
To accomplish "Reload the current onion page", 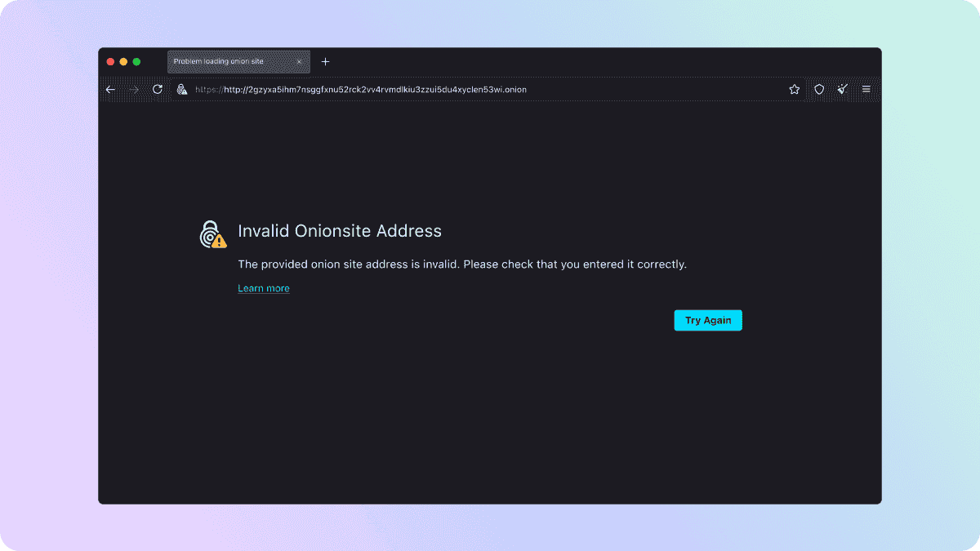I will pyautogui.click(x=158, y=90).
